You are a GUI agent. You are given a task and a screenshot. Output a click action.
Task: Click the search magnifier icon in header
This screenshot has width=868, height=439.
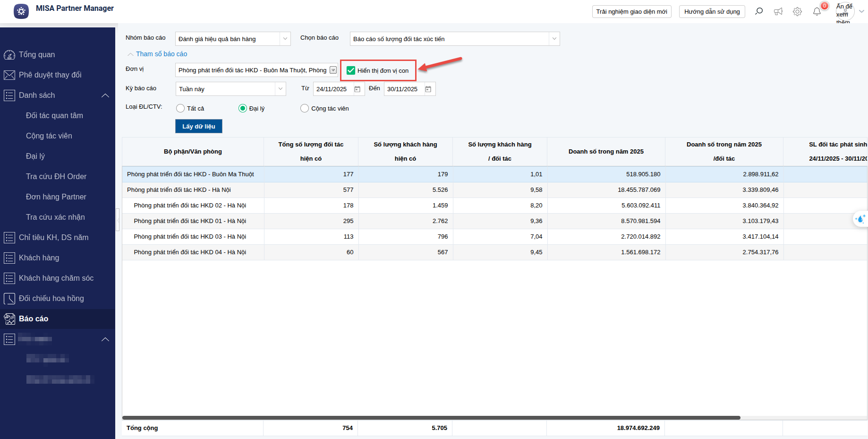coord(759,11)
